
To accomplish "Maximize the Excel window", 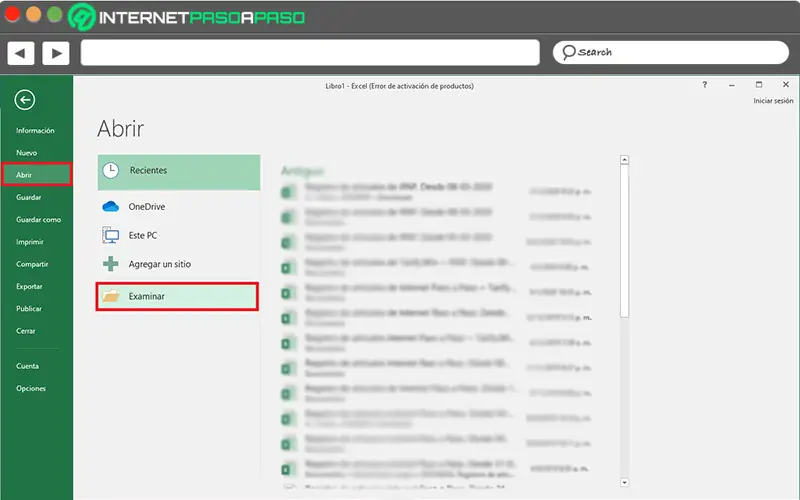I will (x=759, y=85).
